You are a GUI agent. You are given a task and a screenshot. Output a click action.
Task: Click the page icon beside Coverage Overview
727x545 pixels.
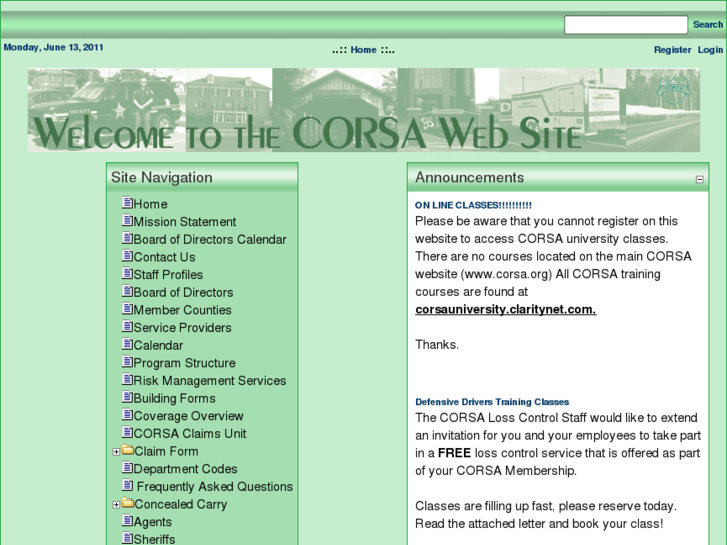(127, 414)
